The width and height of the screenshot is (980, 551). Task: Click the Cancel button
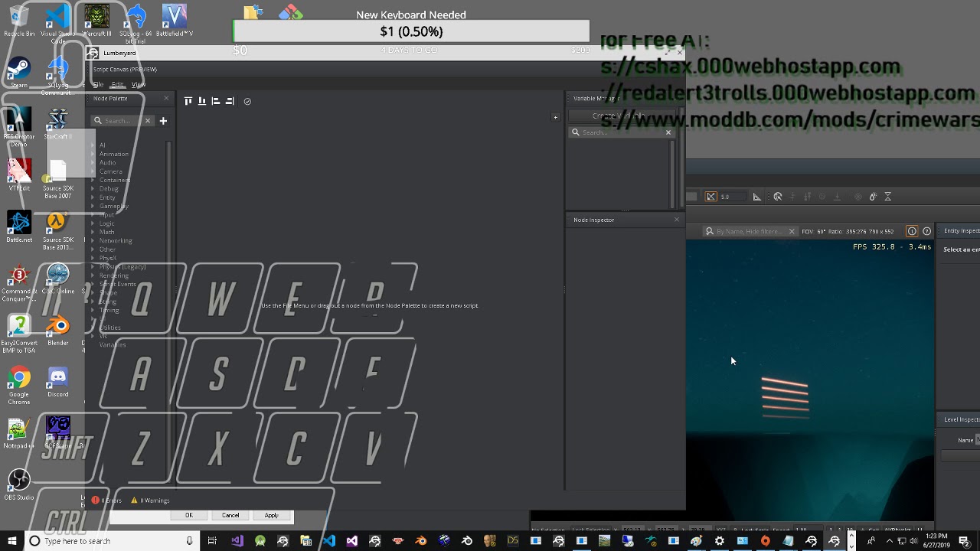230,516
